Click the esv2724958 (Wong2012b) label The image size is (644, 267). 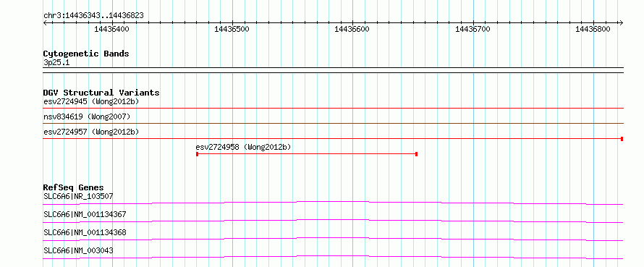pyautogui.click(x=243, y=147)
